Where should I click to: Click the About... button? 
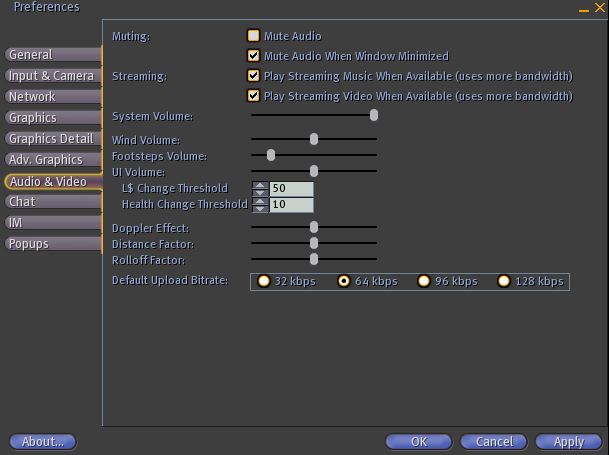pyautogui.click(x=43, y=441)
